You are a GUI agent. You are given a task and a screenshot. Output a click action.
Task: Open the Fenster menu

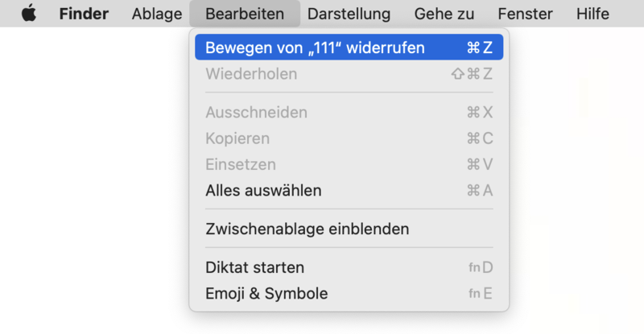point(525,14)
